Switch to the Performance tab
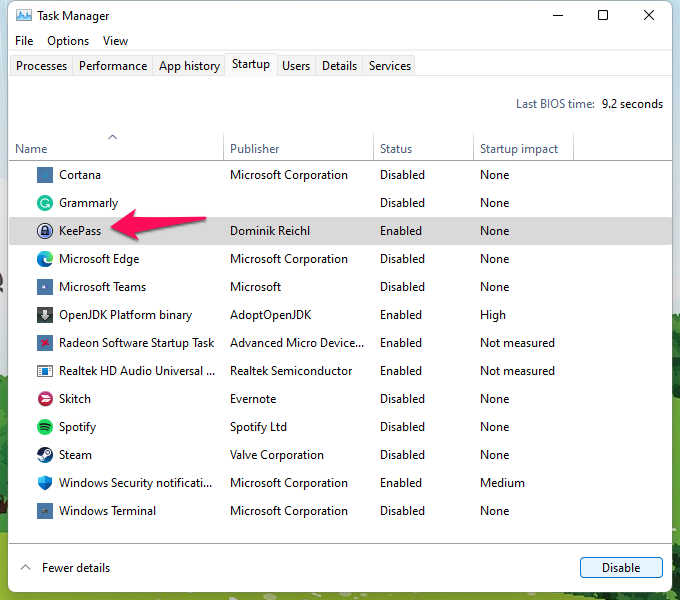The width and height of the screenshot is (680, 600). click(x=113, y=66)
